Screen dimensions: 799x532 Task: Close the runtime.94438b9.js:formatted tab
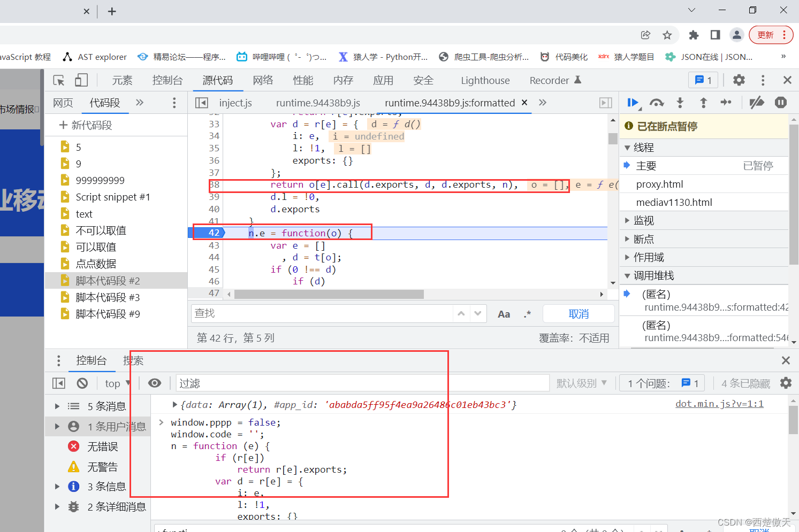pyautogui.click(x=524, y=103)
